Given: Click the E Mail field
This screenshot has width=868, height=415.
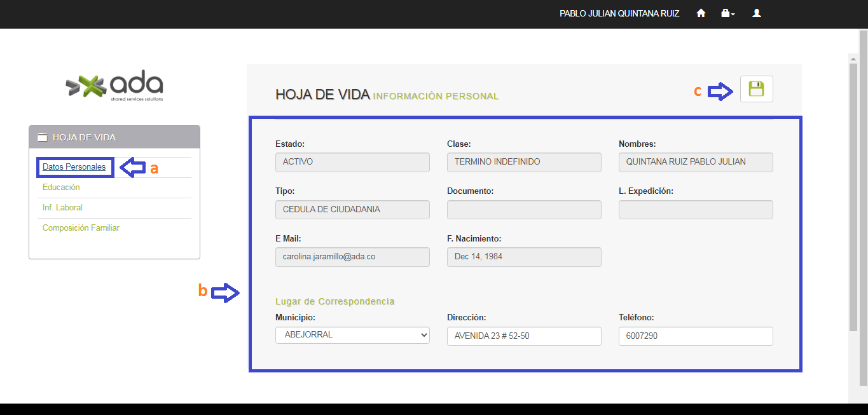Looking at the screenshot, I should coord(352,257).
